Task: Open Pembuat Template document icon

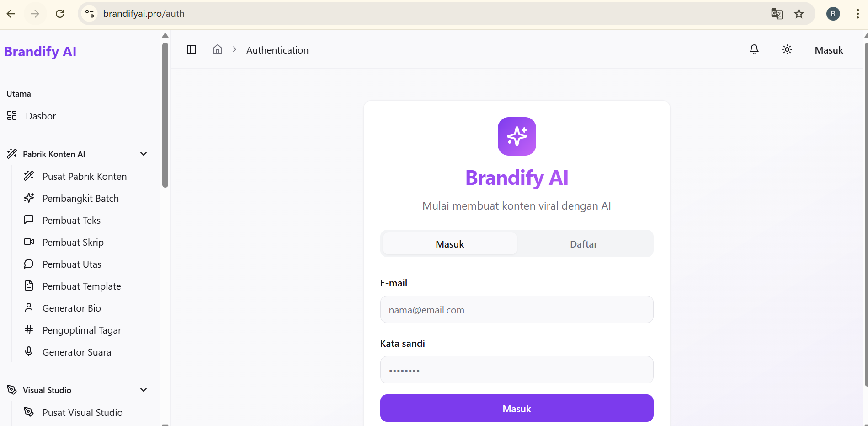Action: pos(29,286)
